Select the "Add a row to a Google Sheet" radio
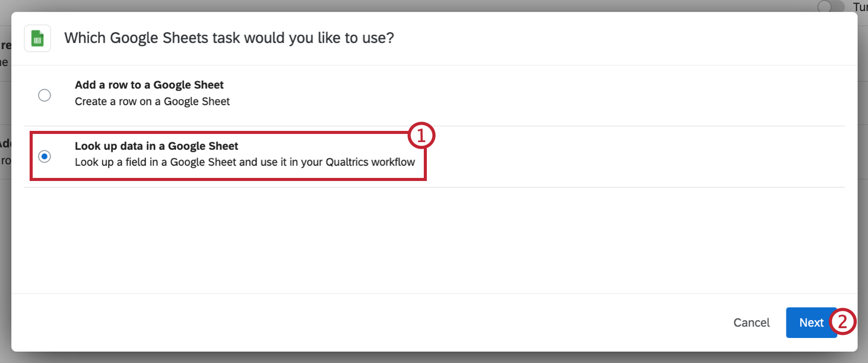 44,95
